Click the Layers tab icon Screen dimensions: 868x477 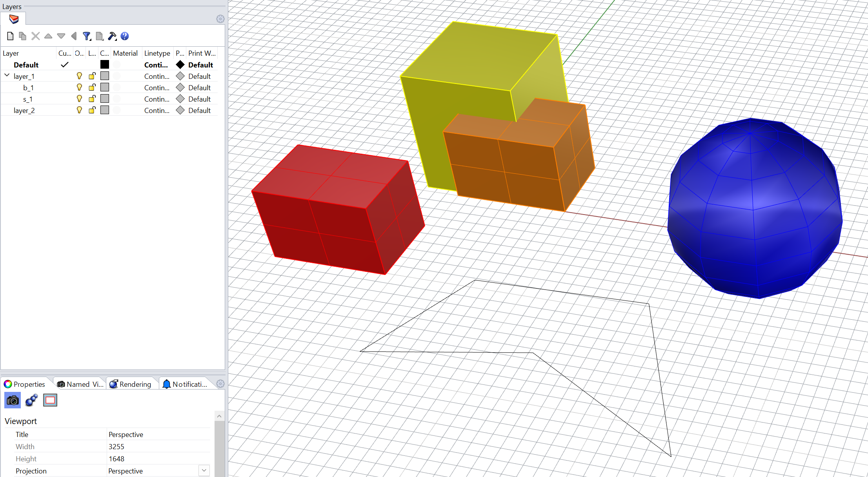click(x=14, y=19)
